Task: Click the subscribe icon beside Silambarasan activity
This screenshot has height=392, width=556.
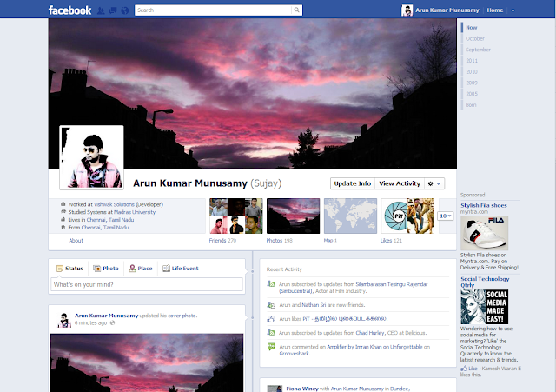Action: (x=271, y=284)
